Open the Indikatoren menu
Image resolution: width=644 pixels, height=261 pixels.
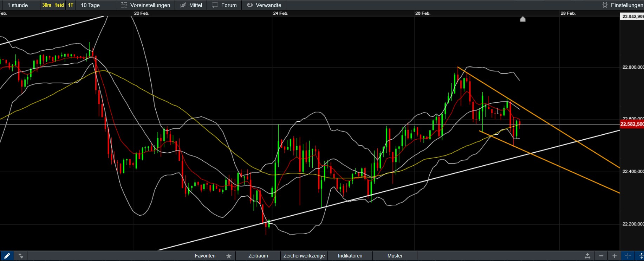(350, 256)
